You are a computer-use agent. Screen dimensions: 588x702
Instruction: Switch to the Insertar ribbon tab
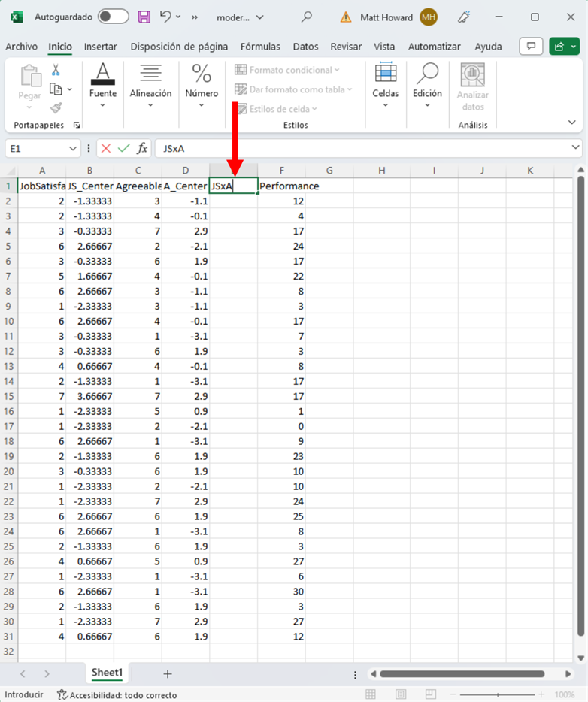coord(100,47)
